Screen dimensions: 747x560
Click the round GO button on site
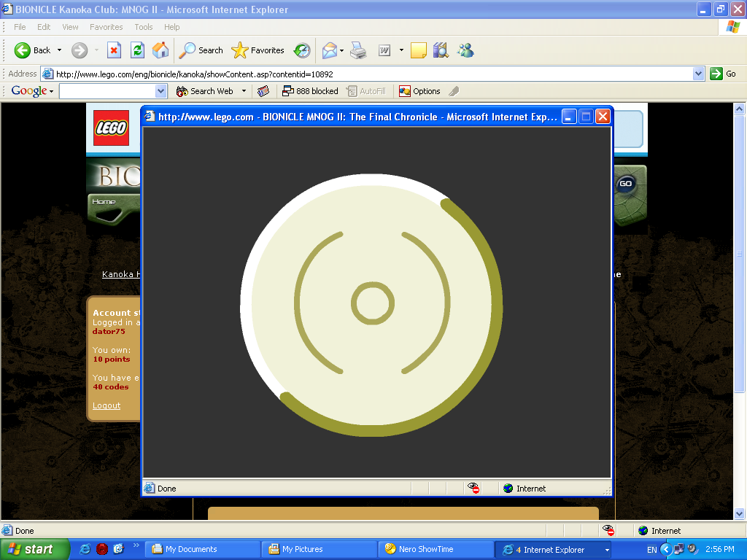click(x=625, y=183)
